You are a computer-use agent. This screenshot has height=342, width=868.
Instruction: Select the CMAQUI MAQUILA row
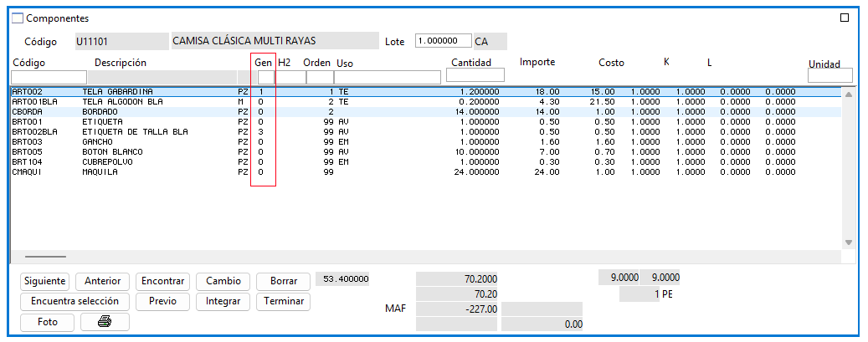pos(425,172)
